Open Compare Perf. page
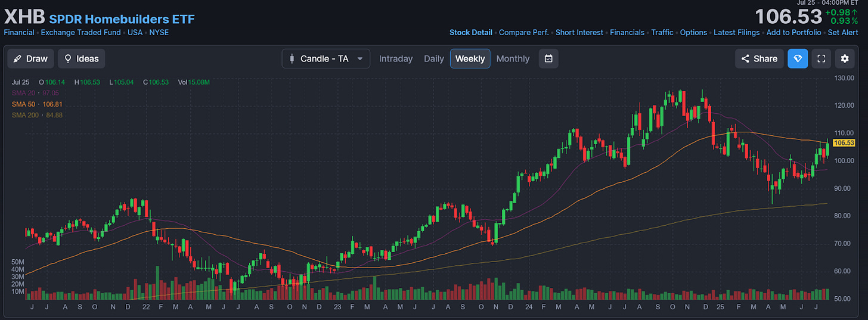 (x=524, y=32)
